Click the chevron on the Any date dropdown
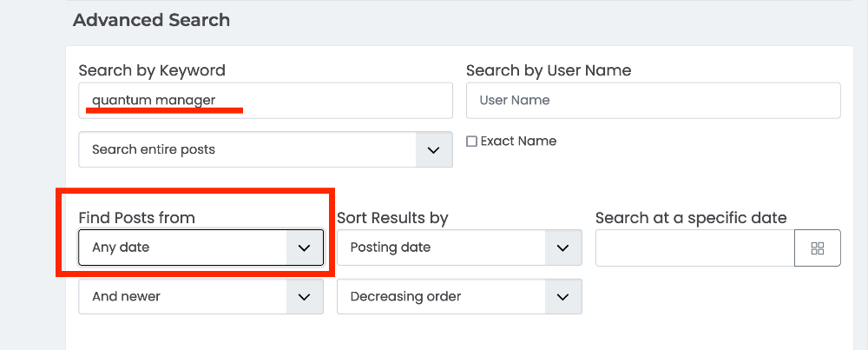The image size is (868, 350). [304, 248]
